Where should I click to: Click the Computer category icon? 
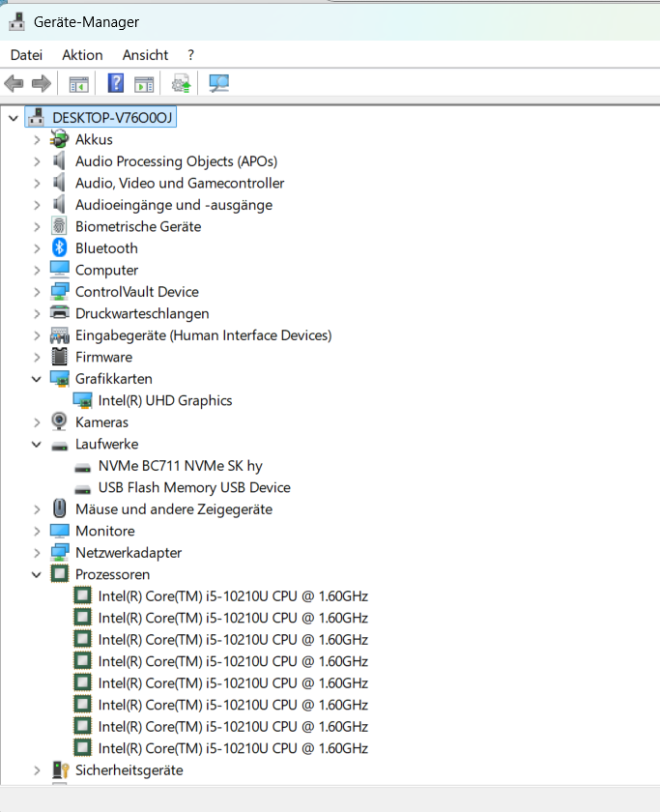[60, 270]
